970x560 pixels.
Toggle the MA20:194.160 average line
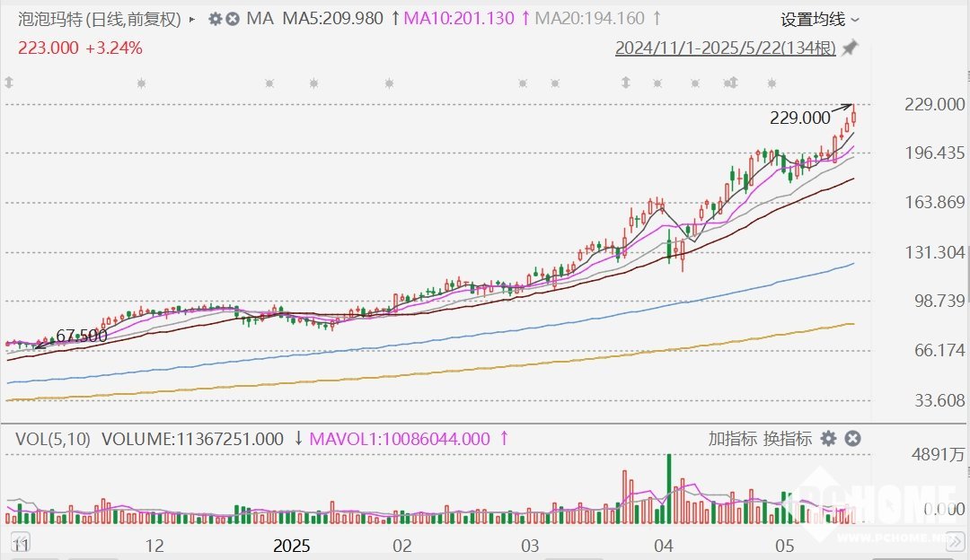tap(592, 18)
